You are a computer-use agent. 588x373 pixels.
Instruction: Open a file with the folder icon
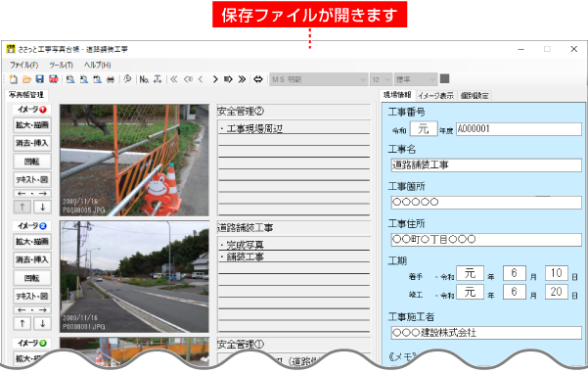click(26, 79)
